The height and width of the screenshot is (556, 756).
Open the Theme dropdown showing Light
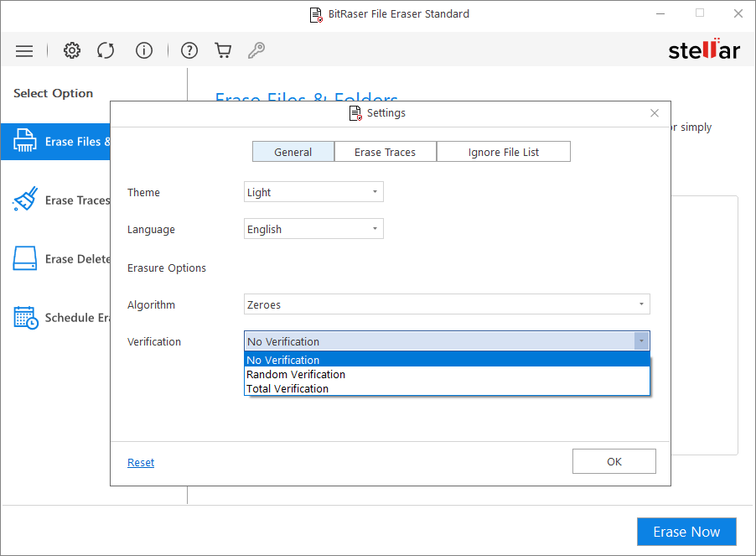tap(313, 192)
